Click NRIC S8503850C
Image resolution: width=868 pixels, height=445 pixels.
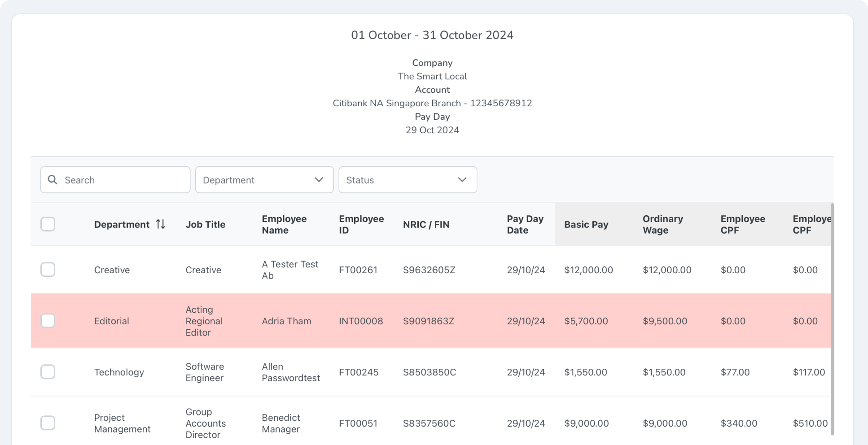click(430, 372)
